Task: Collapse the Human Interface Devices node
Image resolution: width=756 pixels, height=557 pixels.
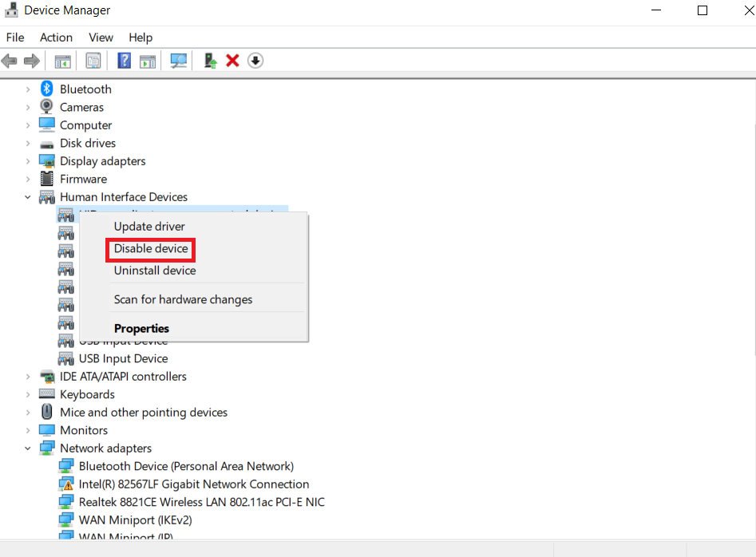Action: [28, 197]
